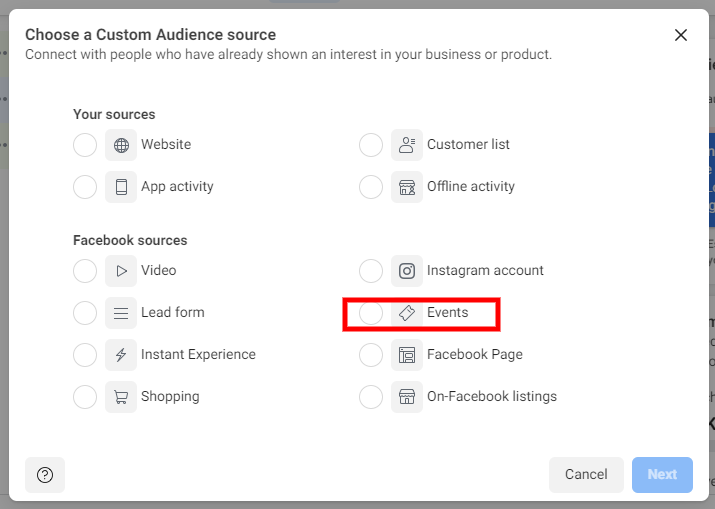
Task: Close the Custom Audience dialog
Action: tap(681, 35)
